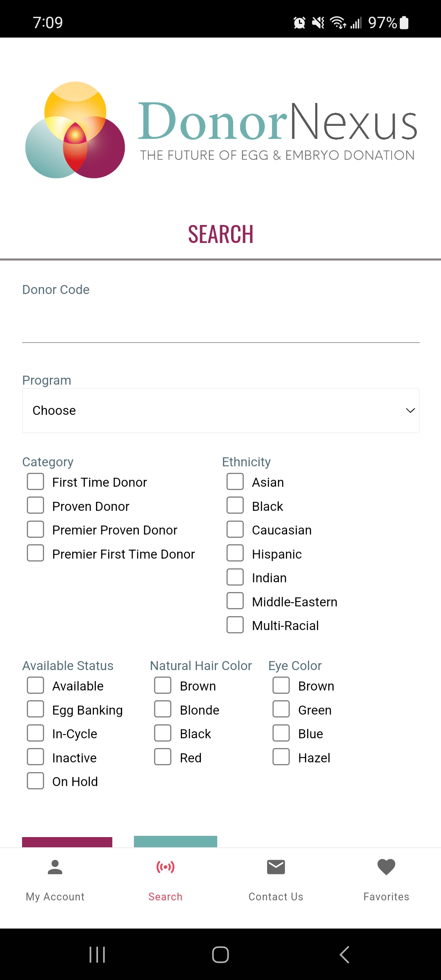Click the Program dropdown chevron arrow
This screenshot has width=441, height=980.
click(410, 410)
